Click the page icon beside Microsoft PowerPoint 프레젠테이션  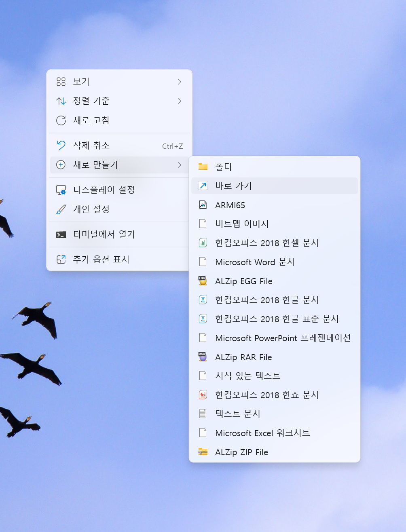click(203, 338)
